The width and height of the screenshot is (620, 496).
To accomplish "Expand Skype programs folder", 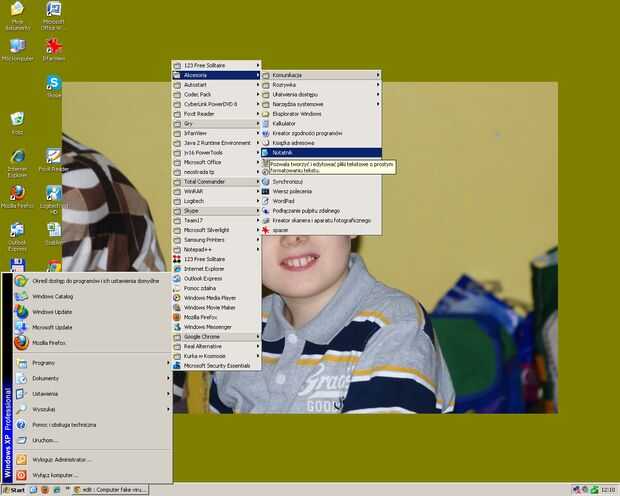I will (x=217, y=211).
